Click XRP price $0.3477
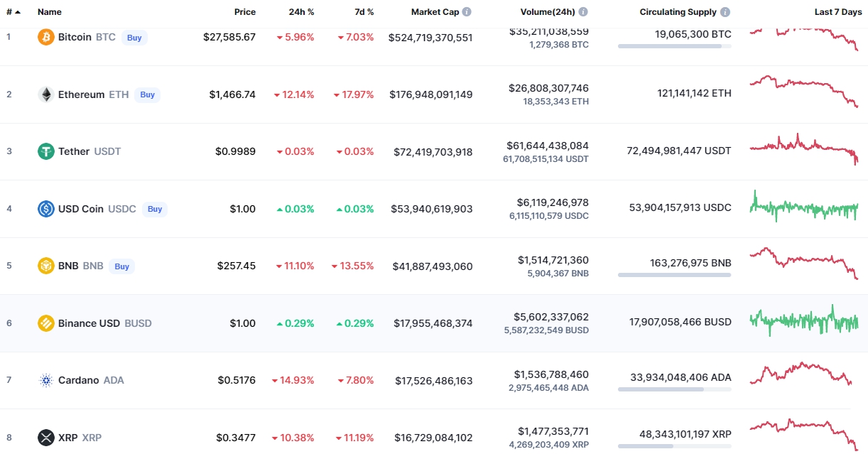Viewport: 868px width, 454px height. tap(237, 438)
